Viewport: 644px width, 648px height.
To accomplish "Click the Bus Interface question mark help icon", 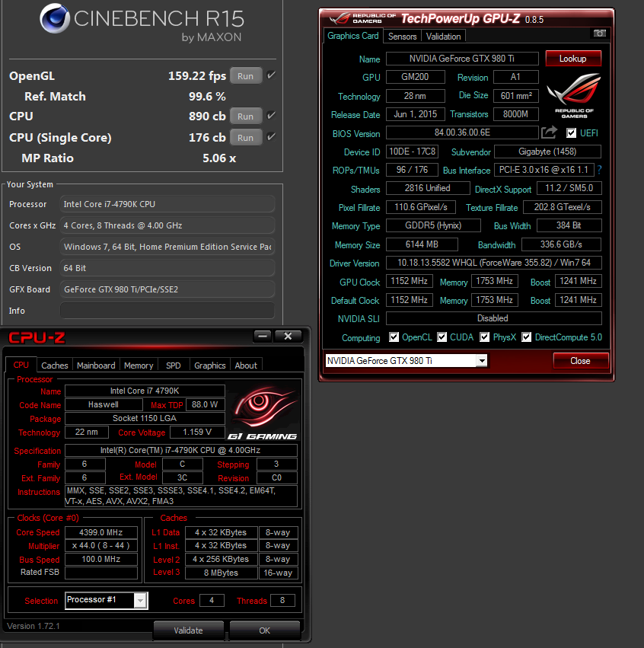I will click(599, 170).
